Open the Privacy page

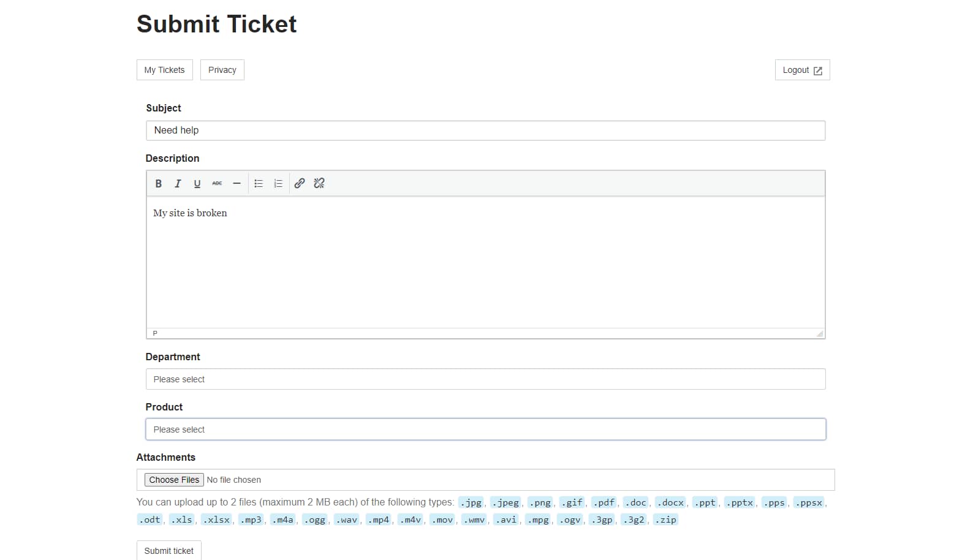[222, 70]
